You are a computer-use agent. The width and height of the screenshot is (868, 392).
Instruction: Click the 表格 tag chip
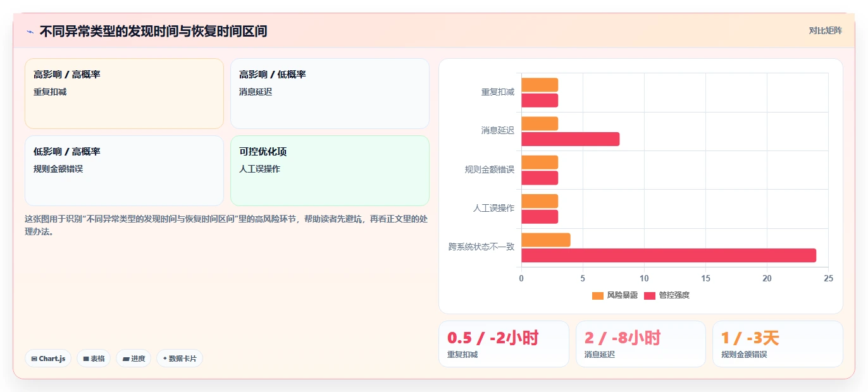click(x=94, y=358)
